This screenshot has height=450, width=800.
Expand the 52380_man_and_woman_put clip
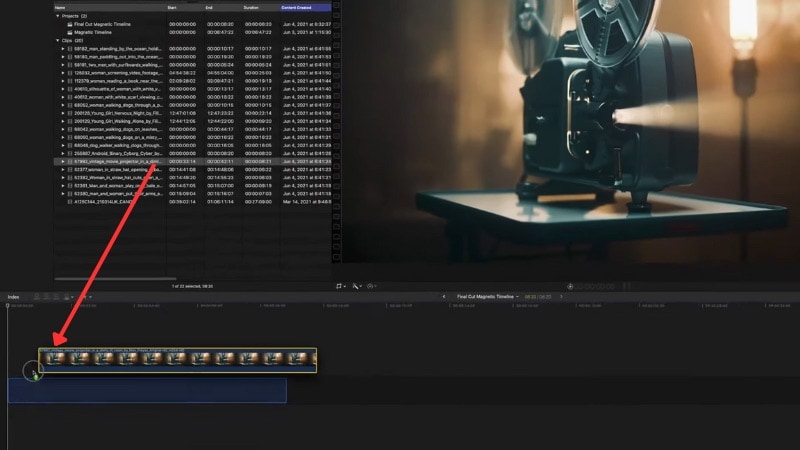coord(63,193)
